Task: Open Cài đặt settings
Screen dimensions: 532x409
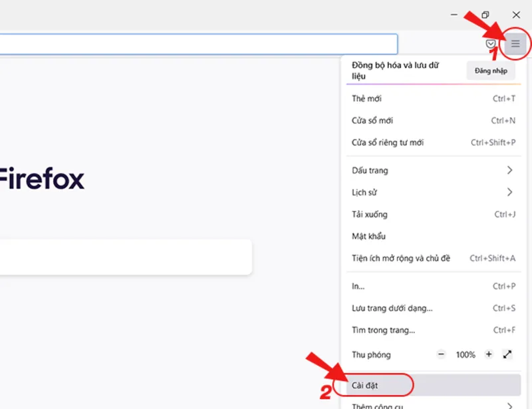Action: pos(434,385)
